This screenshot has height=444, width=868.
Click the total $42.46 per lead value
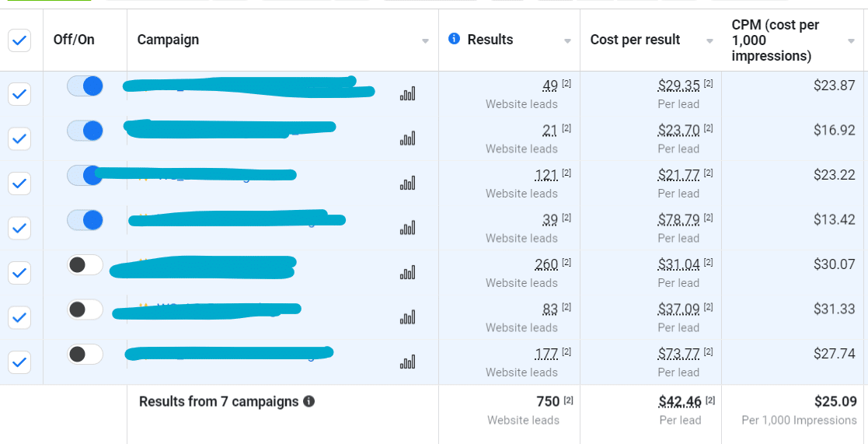(681, 400)
